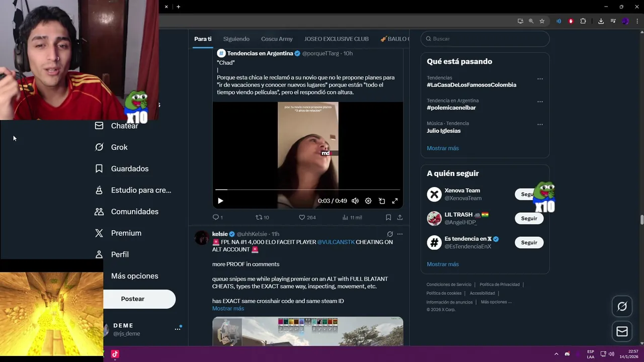Click the install app icon in address bar
644x362 pixels.
pyautogui.click(x=520, y=21)
